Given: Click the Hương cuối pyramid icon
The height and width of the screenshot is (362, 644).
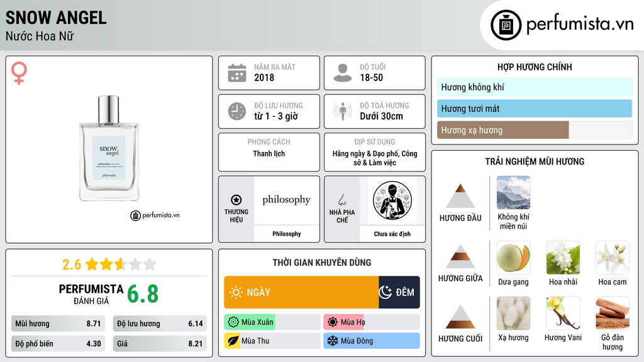Looking at the screenshot, I should click(460, 317).
